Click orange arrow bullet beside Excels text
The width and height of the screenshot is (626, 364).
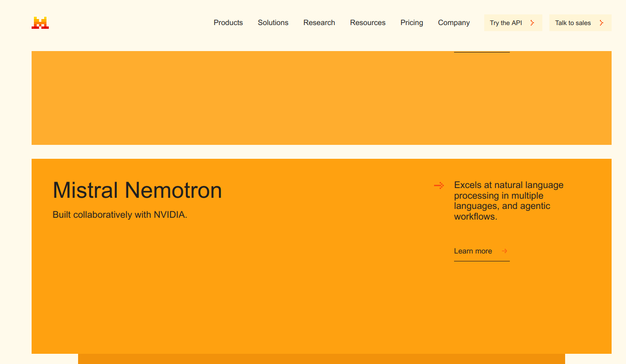pos(439,186)
